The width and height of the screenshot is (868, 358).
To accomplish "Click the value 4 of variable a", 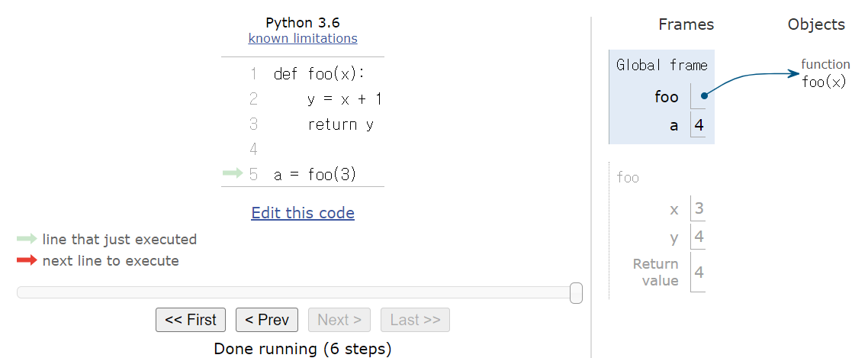I will click(699, 125).
